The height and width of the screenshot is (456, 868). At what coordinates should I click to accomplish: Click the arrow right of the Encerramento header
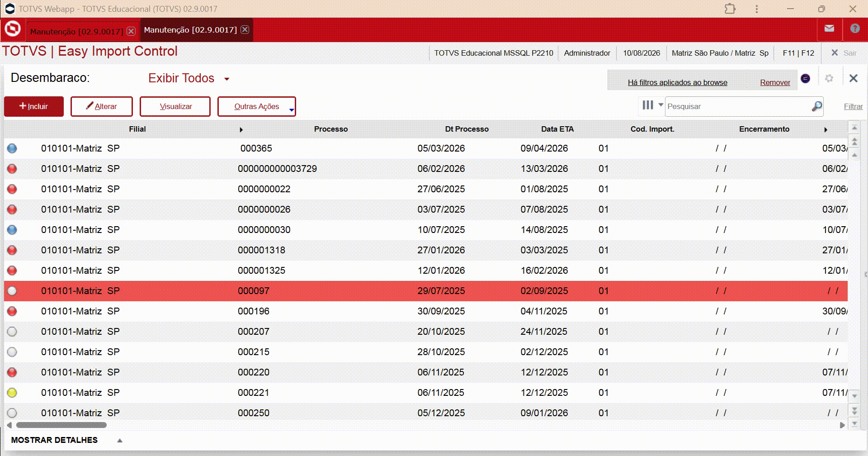pyautogui.click(x=826, y=130)
